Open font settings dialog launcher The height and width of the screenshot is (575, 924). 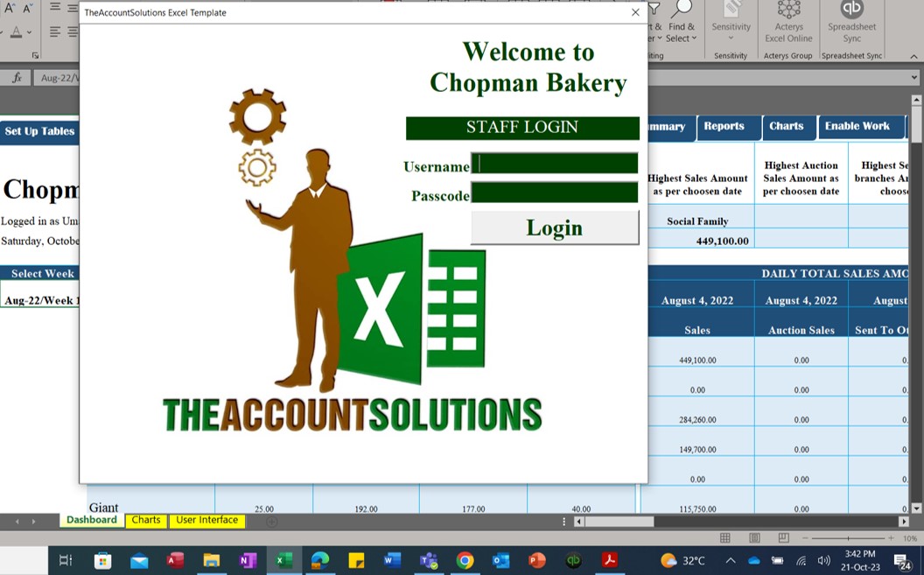pos(35,55)
